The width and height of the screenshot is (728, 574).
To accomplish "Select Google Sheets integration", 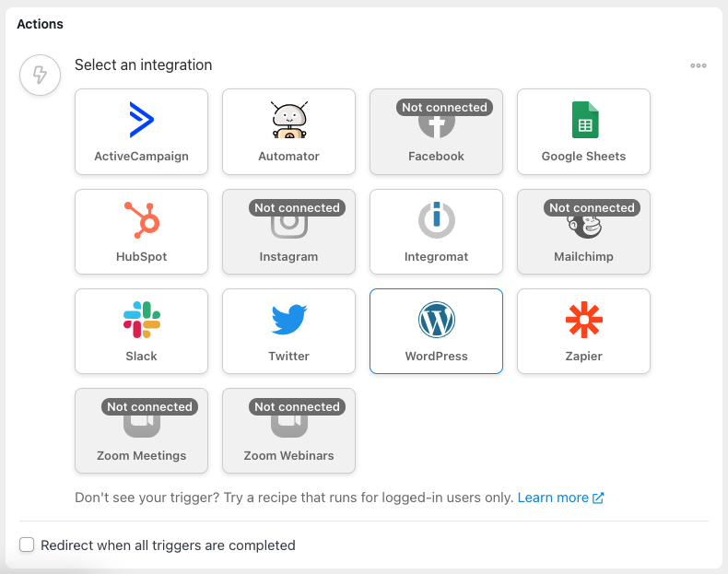I will tap(583, 132).
